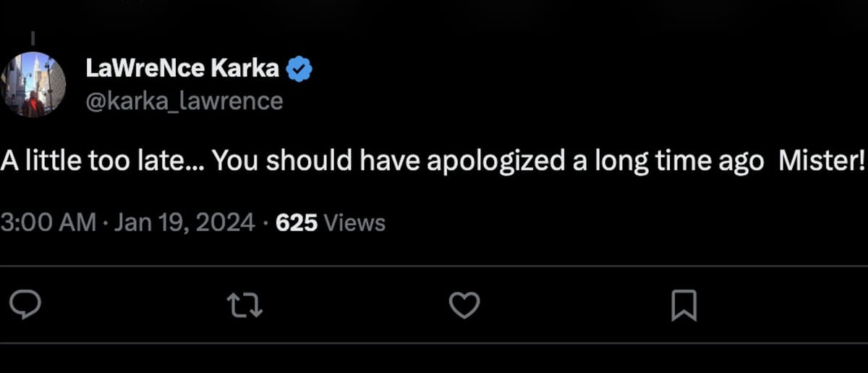This screenshot has width=868, height=373.
Task: Click the thread connector line above the avatar
Action: pyautogui.click(x=33, y=36)
